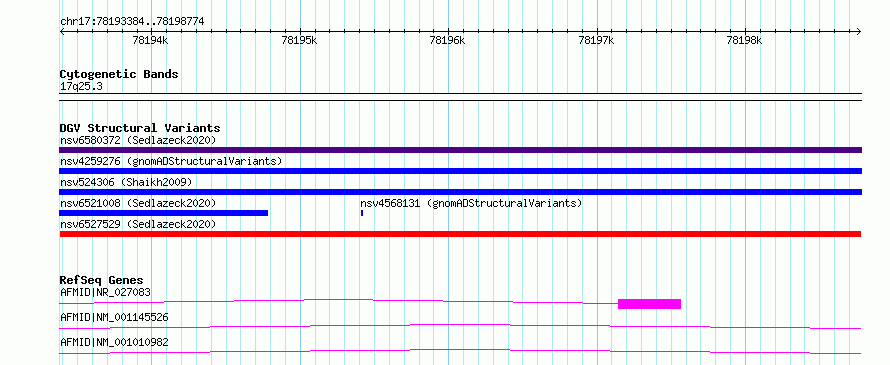Select the blue nsv4259276 variant bar
The image size is (890, 365).
click(460, 171)
